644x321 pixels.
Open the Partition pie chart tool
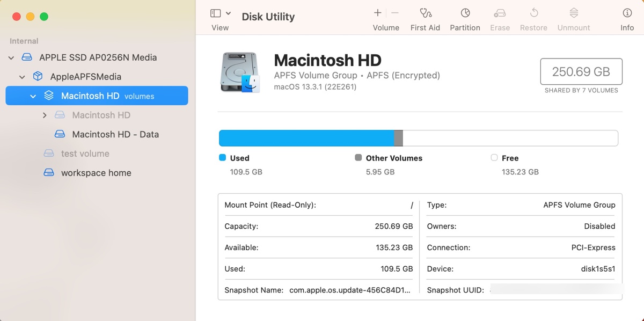tap(465, 13)
